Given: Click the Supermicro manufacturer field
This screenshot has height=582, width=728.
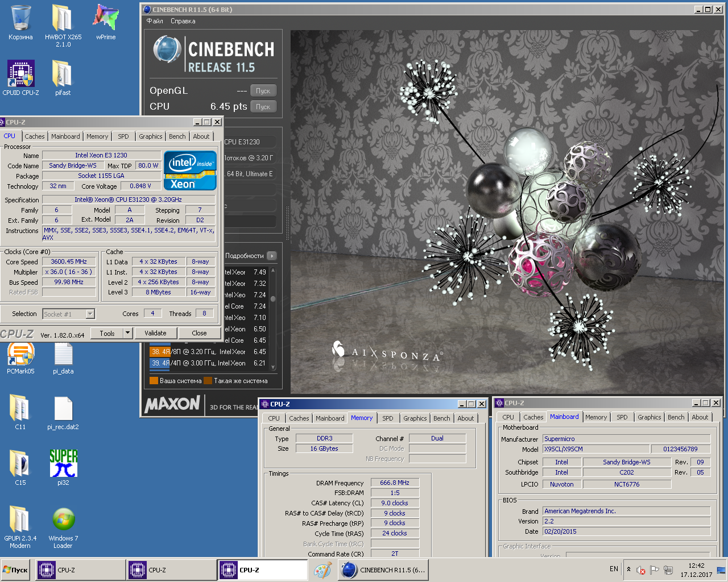Looking at the screenshot, I should (x=627, y=439).
